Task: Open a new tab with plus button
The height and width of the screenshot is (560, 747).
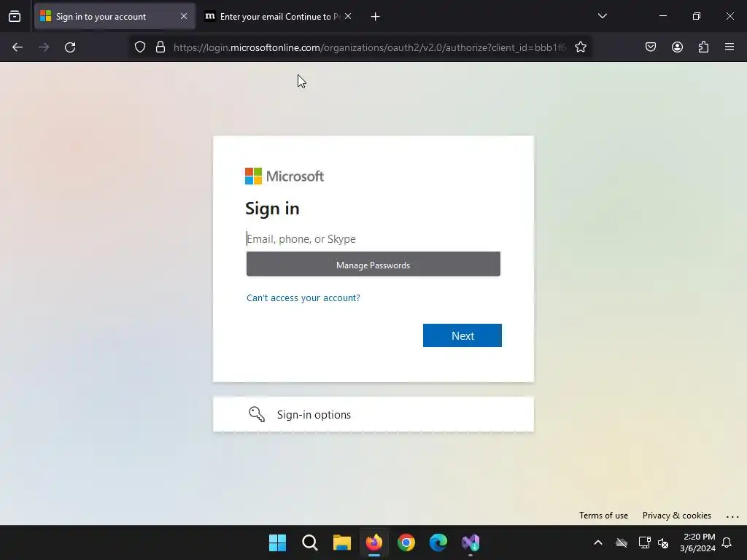Action: 376,17
